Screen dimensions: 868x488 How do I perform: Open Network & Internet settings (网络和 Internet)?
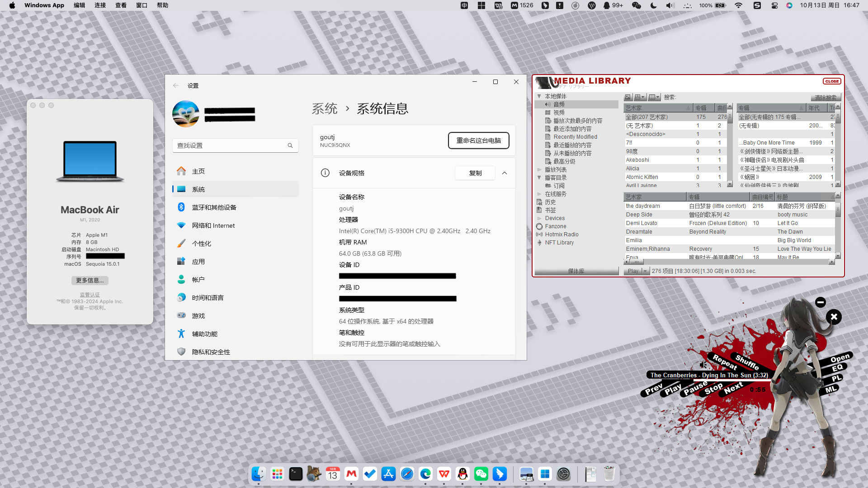pyautogui.click(x=235, y=225)
